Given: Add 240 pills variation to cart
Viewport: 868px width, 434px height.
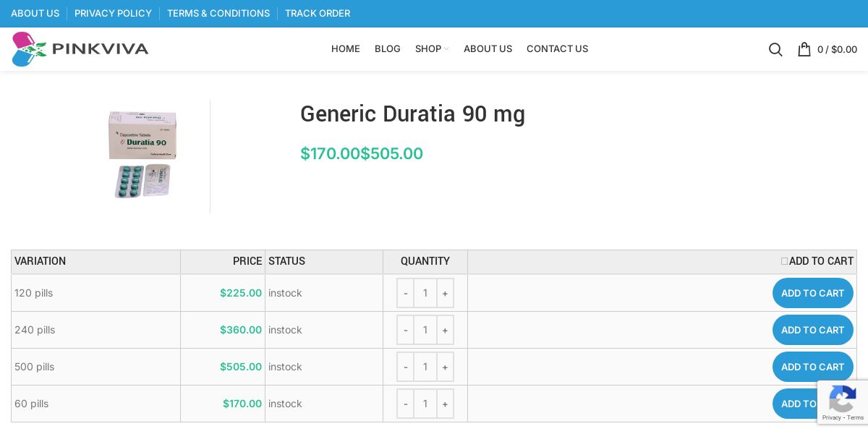Looking at the screenshot, I should pos(813,330).
